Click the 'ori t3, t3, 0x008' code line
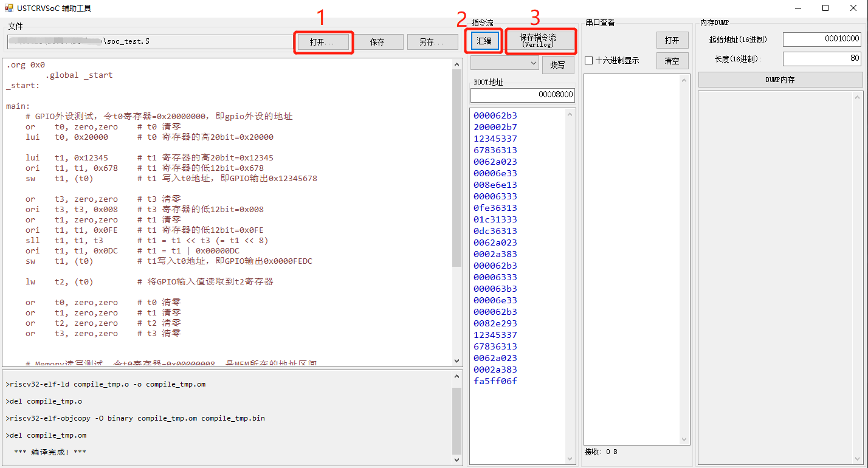Image resolution: width=868 pixels, height=468 pixels. (x=145, y=209)
